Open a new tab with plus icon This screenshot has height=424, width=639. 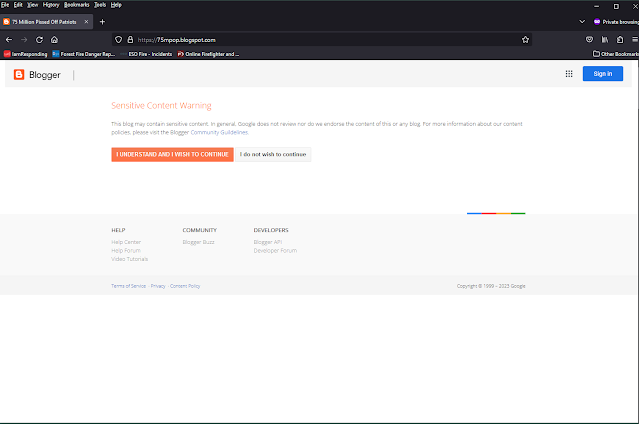click(x=102, y=22)
